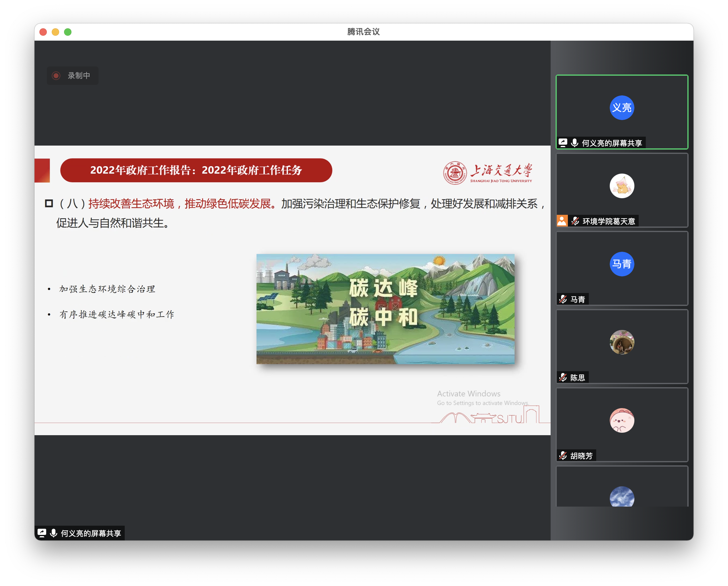The height and width of the screenshot is (586, 728).
Task: Click 胡晓芳's pink cartoon avatar thumbnail
Action: pos(622,421)
